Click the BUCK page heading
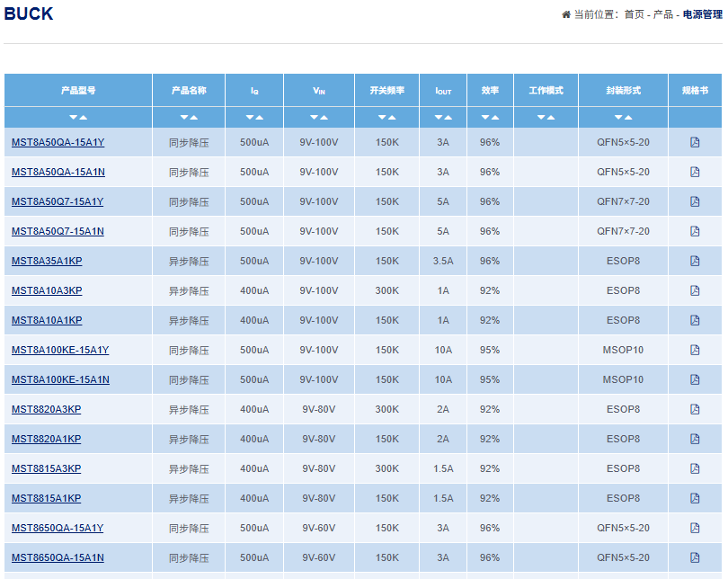Image resolution: width=728 pixels, height=579 pixels. (x=29, y=13)
